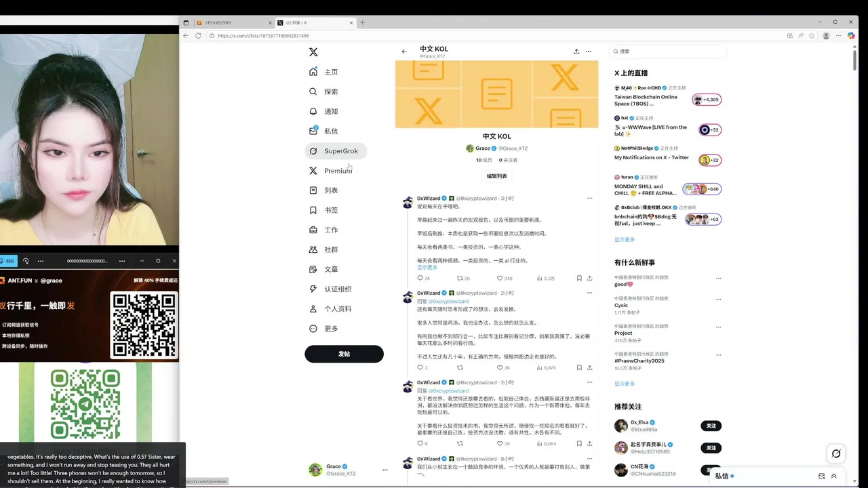Follow 起名字真费事儿 account
The height and width of the screenshot is (488, 868).
pyautogui.click(x=711, y=448)
